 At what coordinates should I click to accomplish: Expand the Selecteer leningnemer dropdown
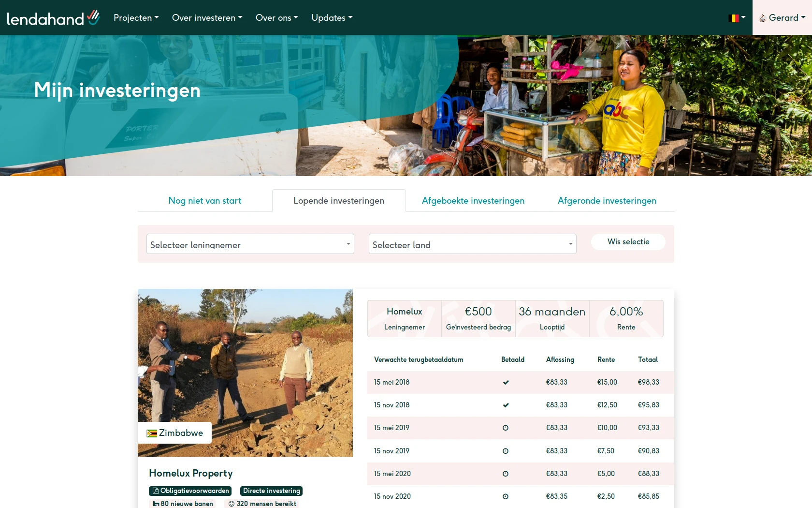click(250, 244)
